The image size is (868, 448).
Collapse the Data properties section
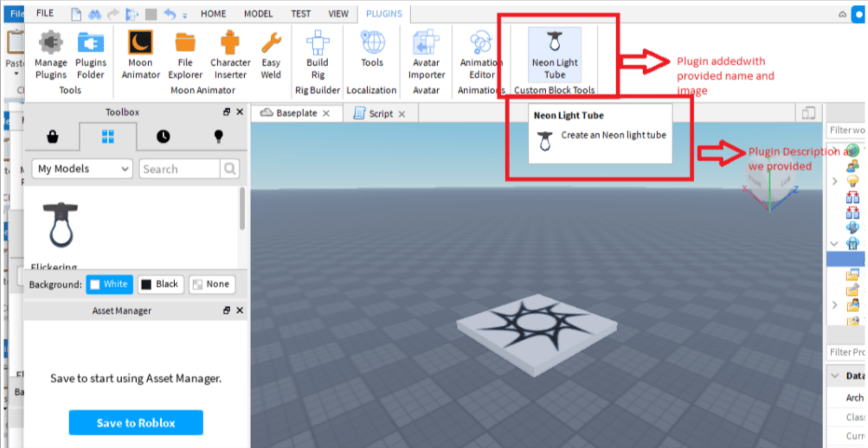point(835,376)
